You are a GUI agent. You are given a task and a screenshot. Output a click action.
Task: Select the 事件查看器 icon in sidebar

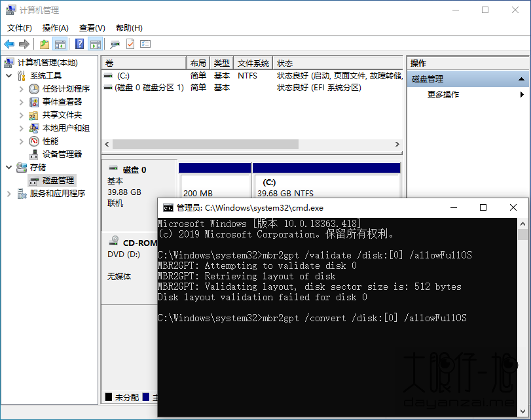[x=34, y=101]
